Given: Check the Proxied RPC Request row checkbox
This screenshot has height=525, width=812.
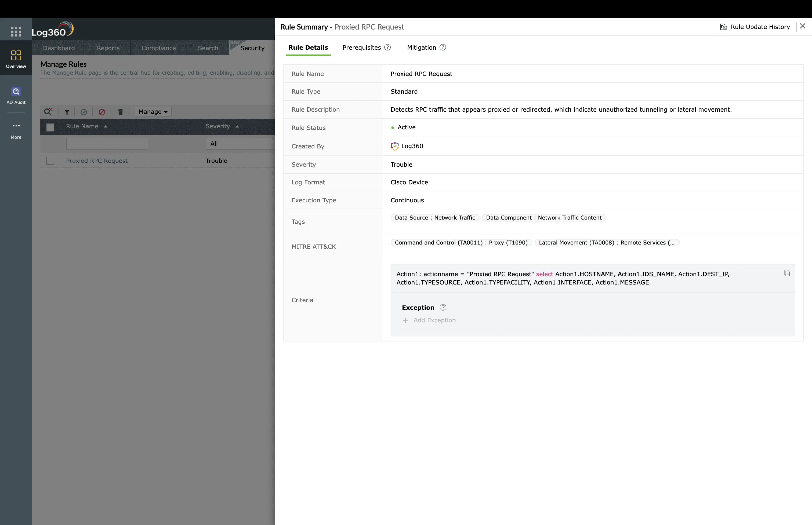Looking at the screenshot, I should pyautogui.click(x=50, y=161).
